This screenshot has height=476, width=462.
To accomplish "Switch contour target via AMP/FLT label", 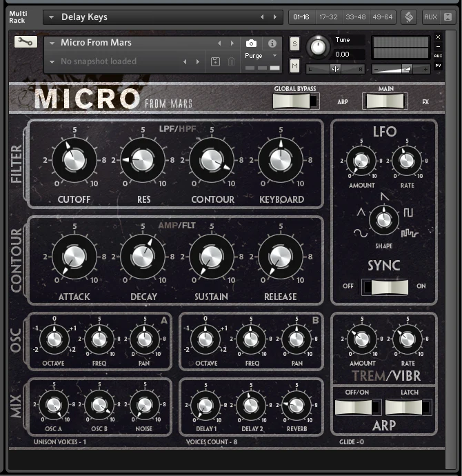I will pyautogui.click(x=177, y=226).
